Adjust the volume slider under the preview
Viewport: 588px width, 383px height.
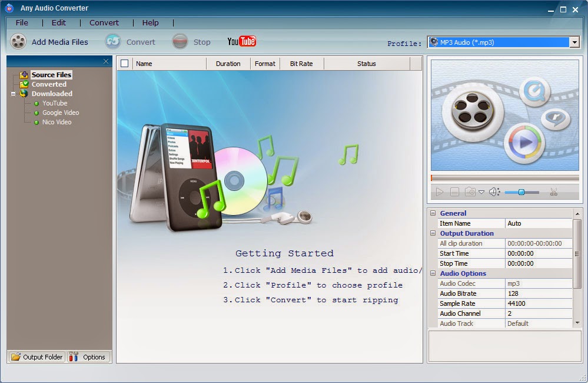(x=521, y=192)
